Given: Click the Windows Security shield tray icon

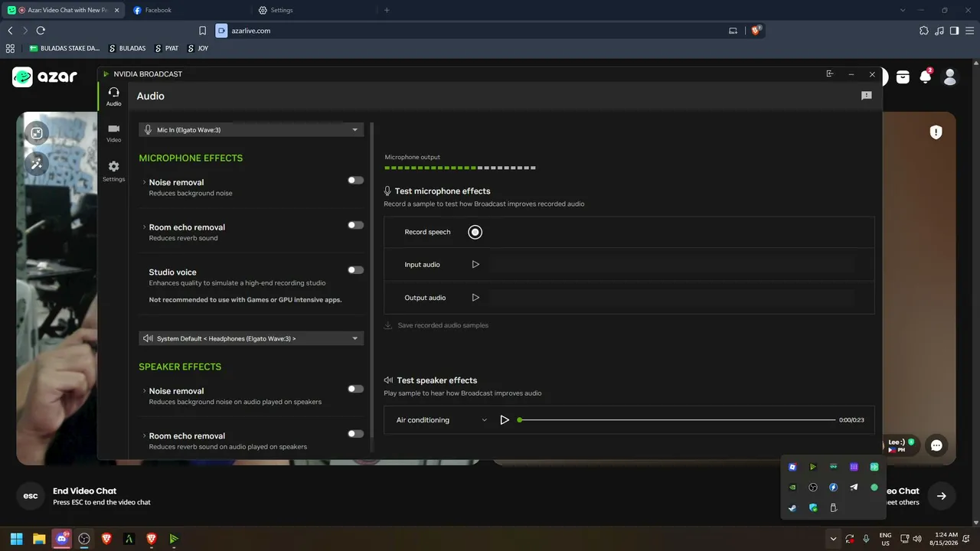Looking at the screenshot, I should pyautogui.click(x=813, y=508).
